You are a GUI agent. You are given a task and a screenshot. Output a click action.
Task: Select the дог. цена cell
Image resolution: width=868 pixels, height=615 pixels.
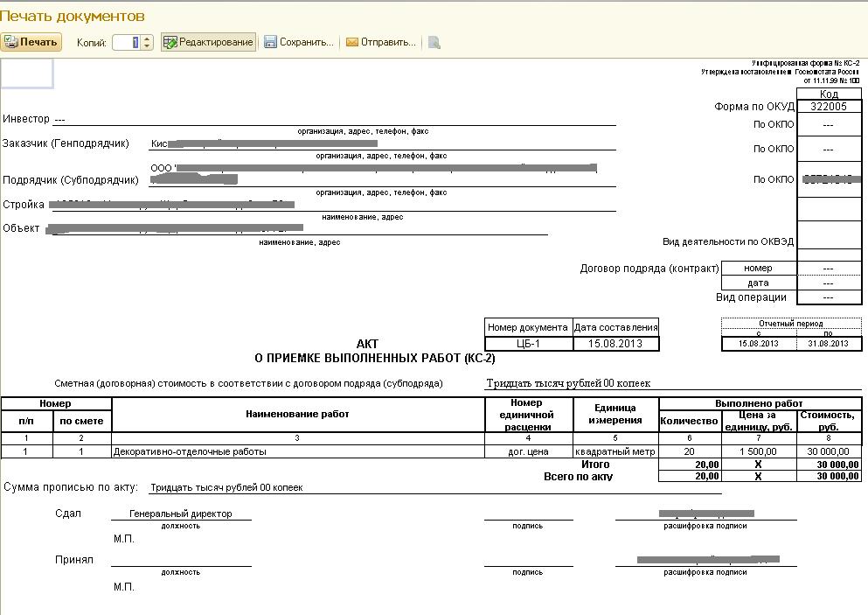click(528, 451)
